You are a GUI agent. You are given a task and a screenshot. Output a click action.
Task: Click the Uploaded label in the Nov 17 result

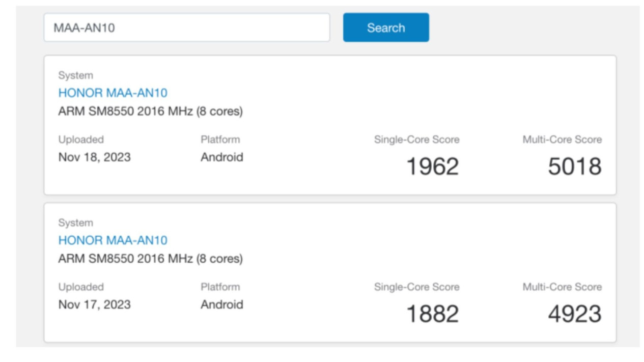click(x=80, y=287)
